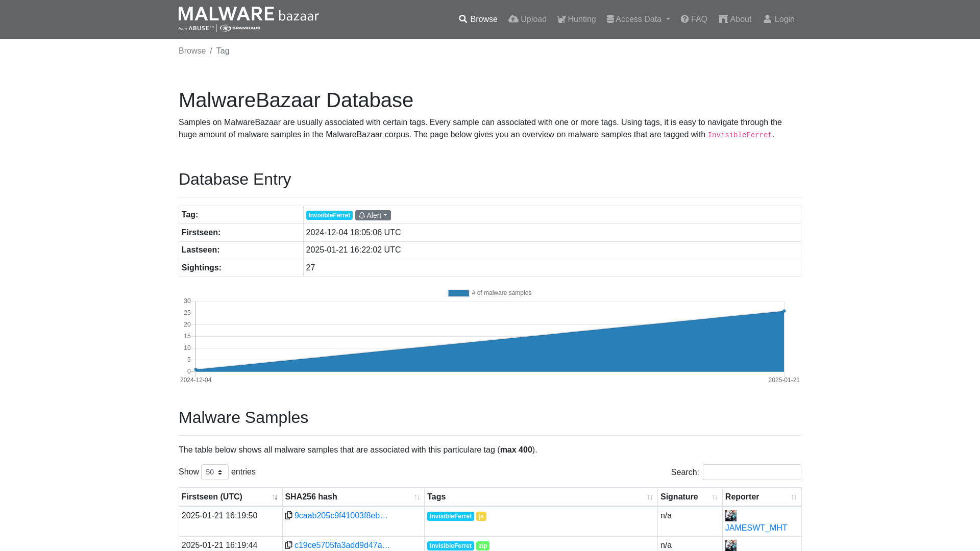Click the Browse navigation icon
Viewport: 980px width, 551px height.
tap(463, 19)
